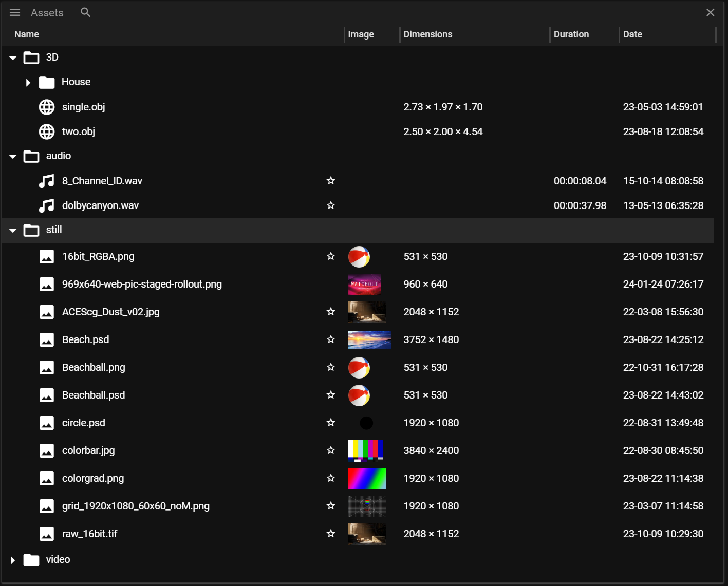Select the 8_Channel_ID.wav file name

102,181
